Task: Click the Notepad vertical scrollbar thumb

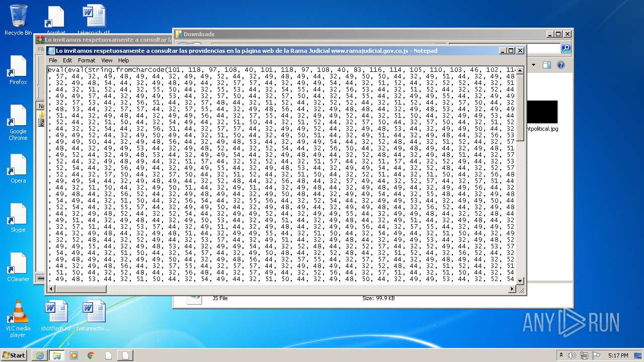Action: point(520,108)
